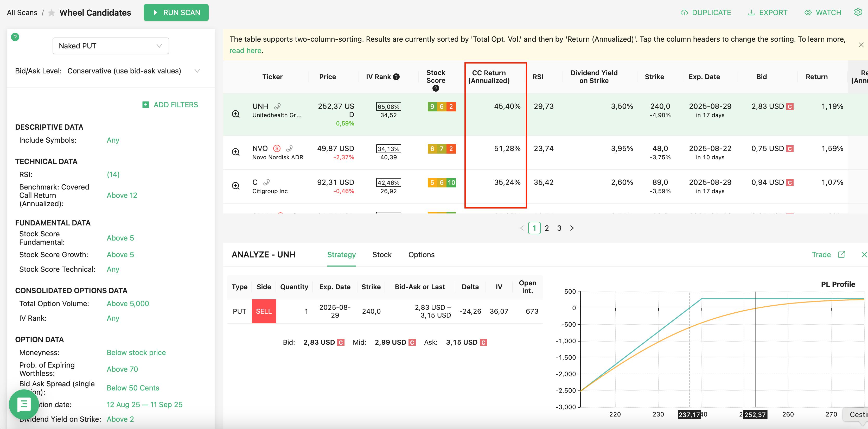Click the link icon beside the NVO ticker
868x429 pixels.
click(289, 148)
